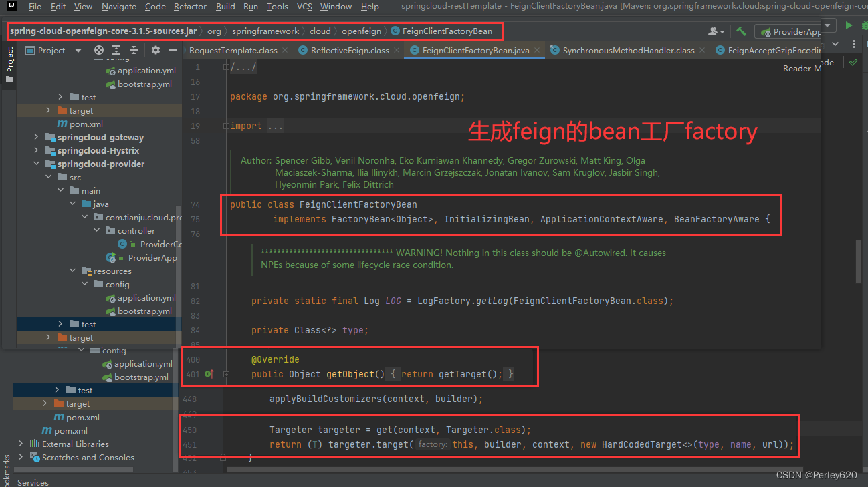
Task: Open the Build menu
Action: coord(225,7)
